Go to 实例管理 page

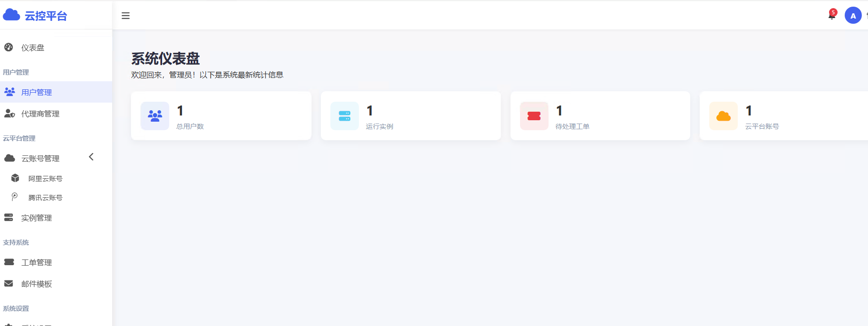pyautogui.click(x=37, y=218)
